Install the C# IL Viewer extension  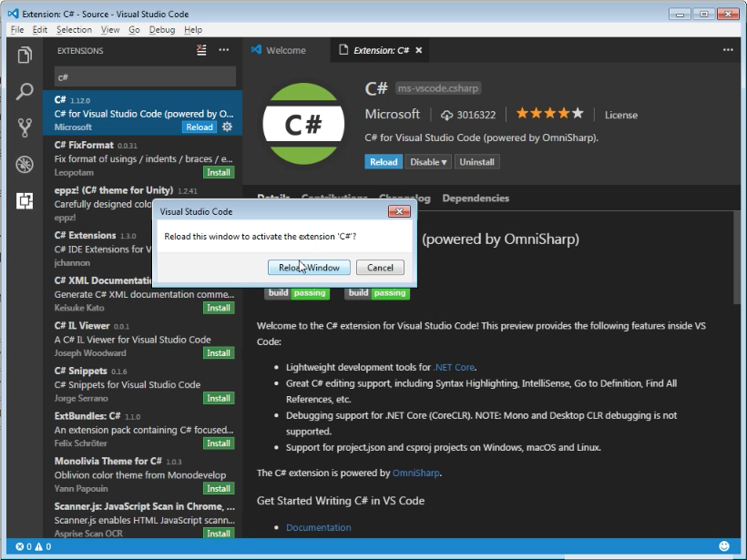tap(219, 353)
